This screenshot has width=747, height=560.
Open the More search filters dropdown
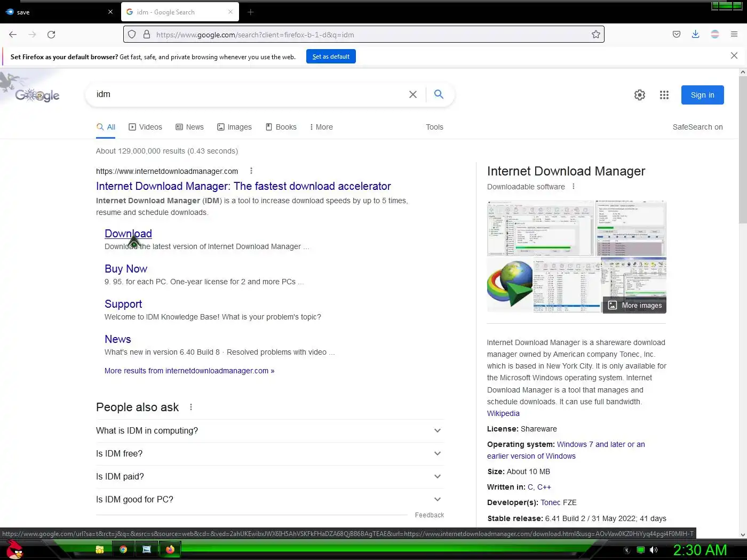pos(321,127)
